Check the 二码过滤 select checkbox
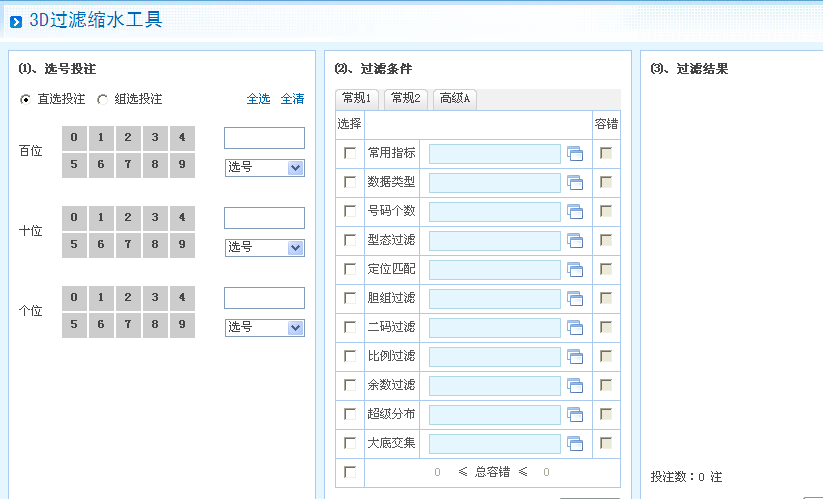Image resolution: width=823 pixels, height=499 pixels. click(x=350, y=327)
